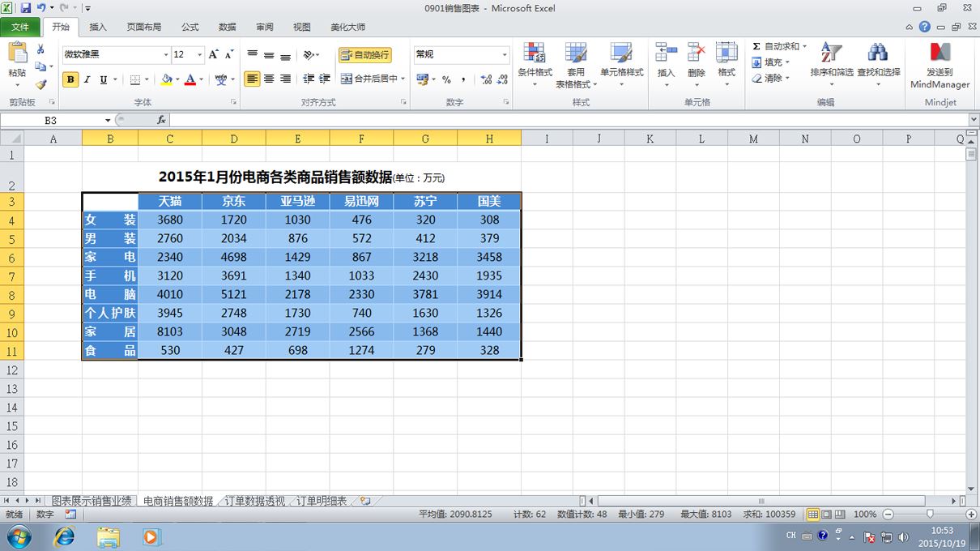Apply Comma Style number format
This screenshot has height=551, width=980.
[463, 79]
